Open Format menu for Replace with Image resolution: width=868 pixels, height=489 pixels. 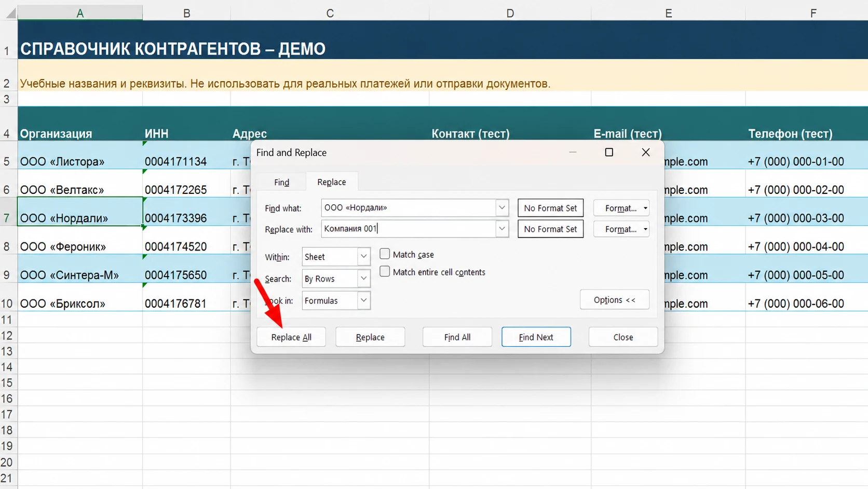621,229
